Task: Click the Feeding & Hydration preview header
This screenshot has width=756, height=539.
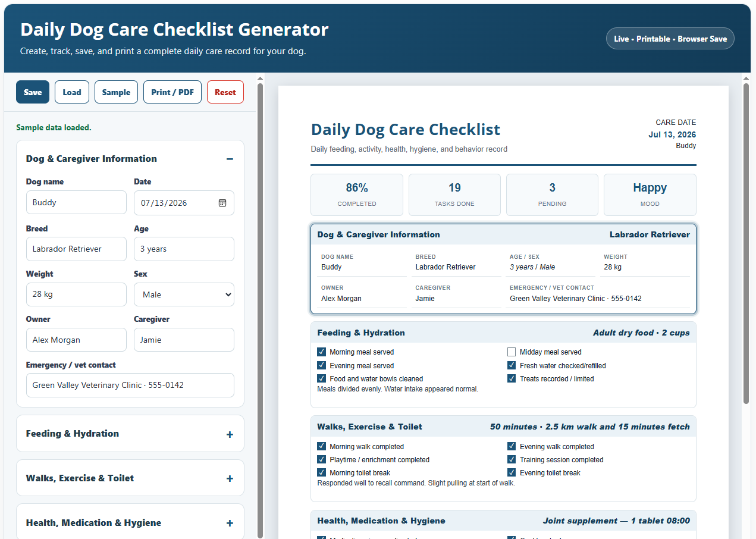Action: click(503, 333)
